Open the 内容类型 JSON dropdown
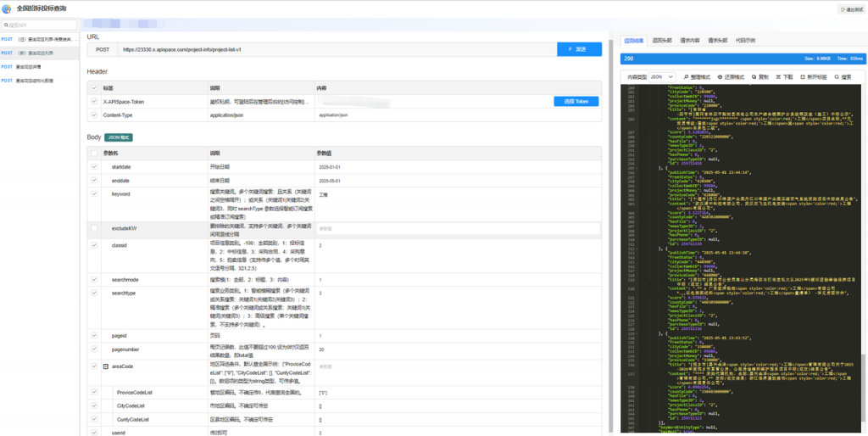 (x=661, y=76)
